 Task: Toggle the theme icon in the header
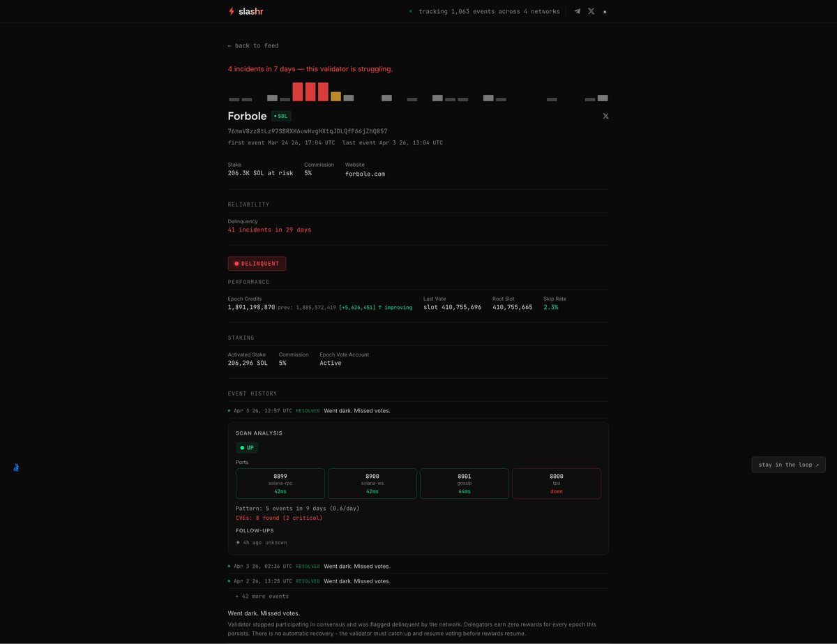pyautogui.click(x=605, y=12)
